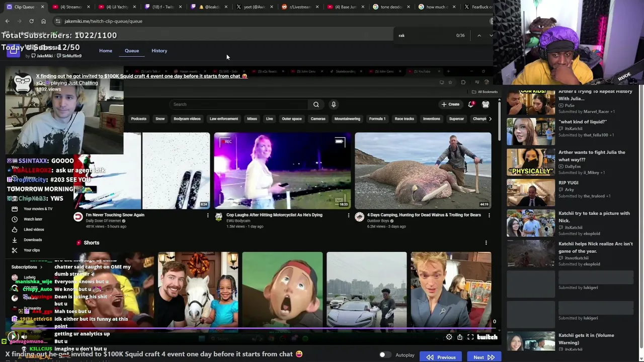Go back with the browser back arrow
The image size is (644, 362).
pos(7,21)
